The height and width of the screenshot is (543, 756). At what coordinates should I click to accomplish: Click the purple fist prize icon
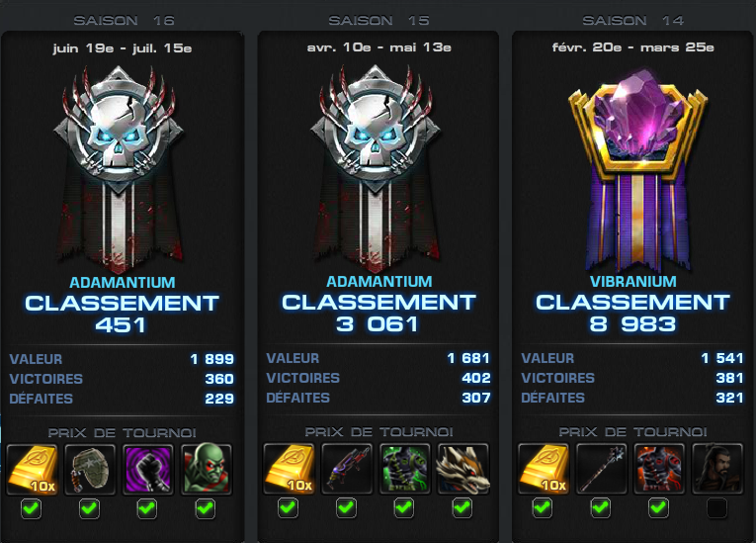coord(148,470)
